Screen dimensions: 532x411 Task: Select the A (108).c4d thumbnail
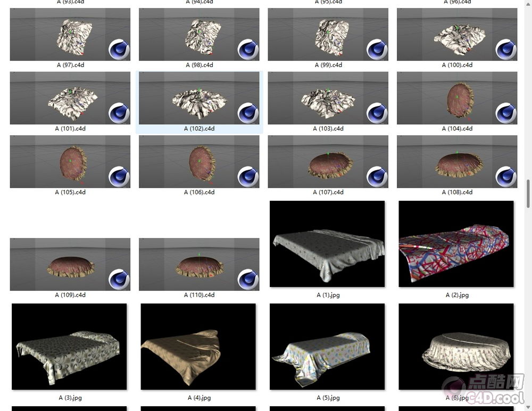(x=457, y=162)
